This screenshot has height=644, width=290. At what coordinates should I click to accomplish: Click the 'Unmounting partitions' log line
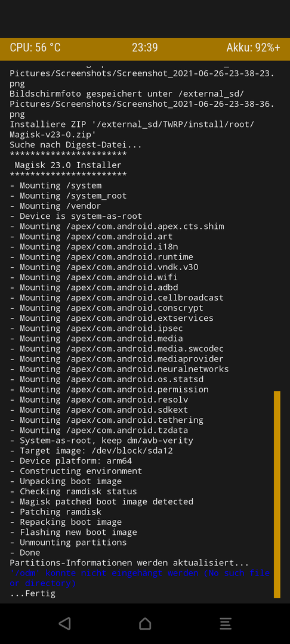(x=68, y=543)
